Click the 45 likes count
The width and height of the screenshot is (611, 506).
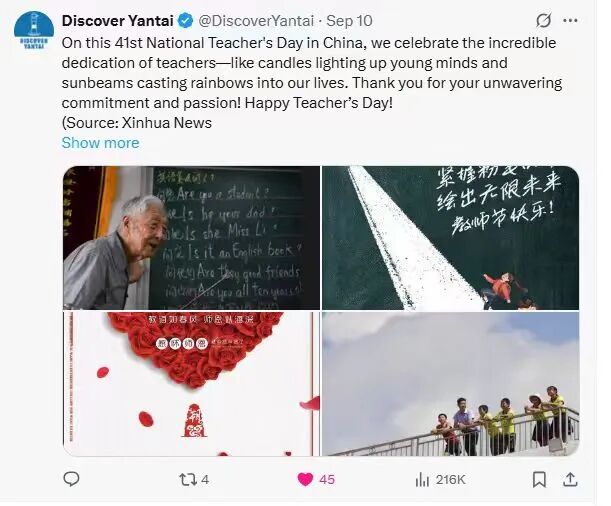327,480
